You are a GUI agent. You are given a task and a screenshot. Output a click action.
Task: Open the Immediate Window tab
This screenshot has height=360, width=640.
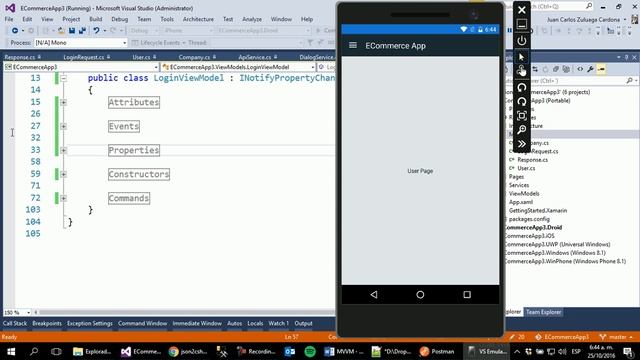tap(197, 323)
